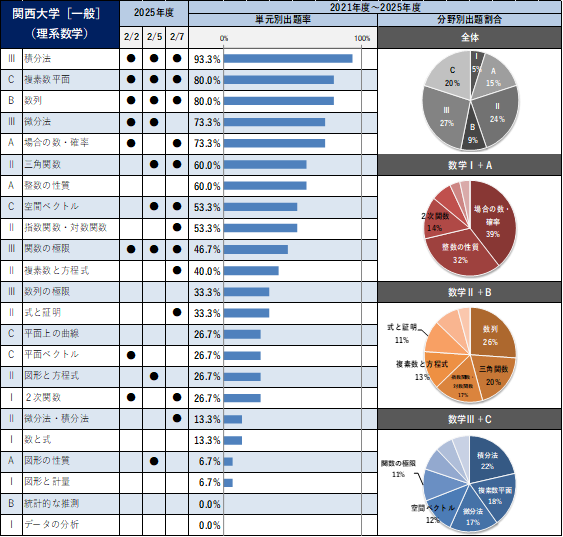Click the 統計的な推測 row label
Screen dimensions: 563x537
pos(52,504)
